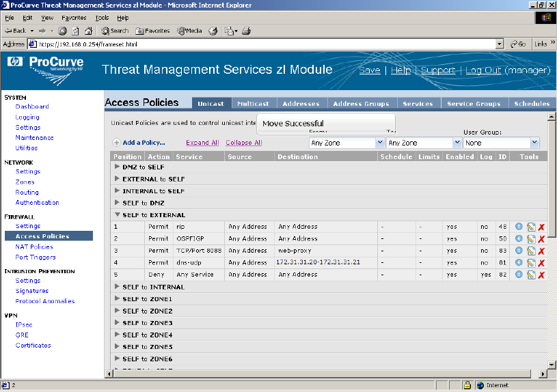557x392 pixels.
Task: Open the Mail toolbar icon
Action: 230,31
